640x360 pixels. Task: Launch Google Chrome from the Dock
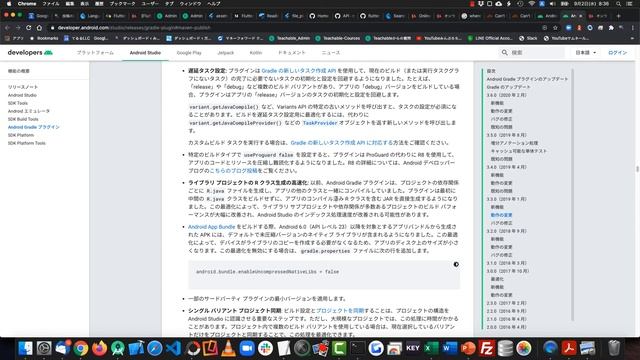point(81,348)
